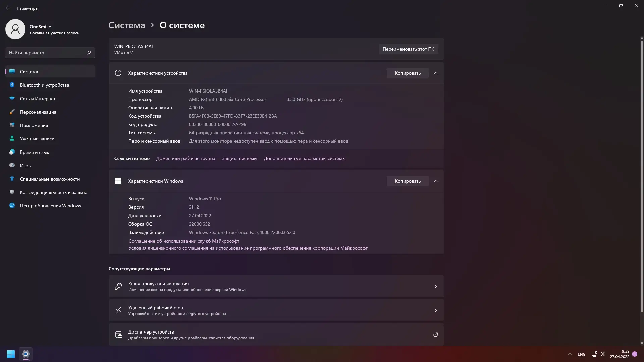Image resolution: width=644 pixels, height=362 pixels.
Task: Click the Accessibility sidebar icon
Action: coord(12,179)
